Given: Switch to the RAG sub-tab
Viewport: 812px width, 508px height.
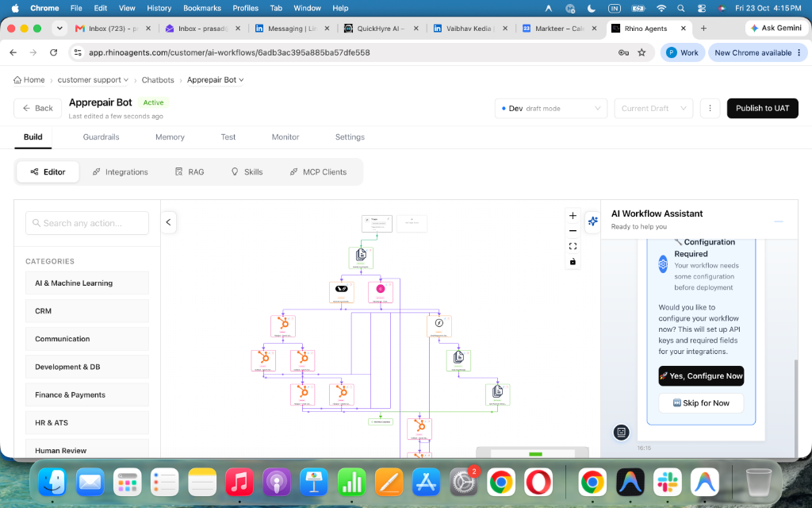Looking at the screenshot, I should pos(190,172).
